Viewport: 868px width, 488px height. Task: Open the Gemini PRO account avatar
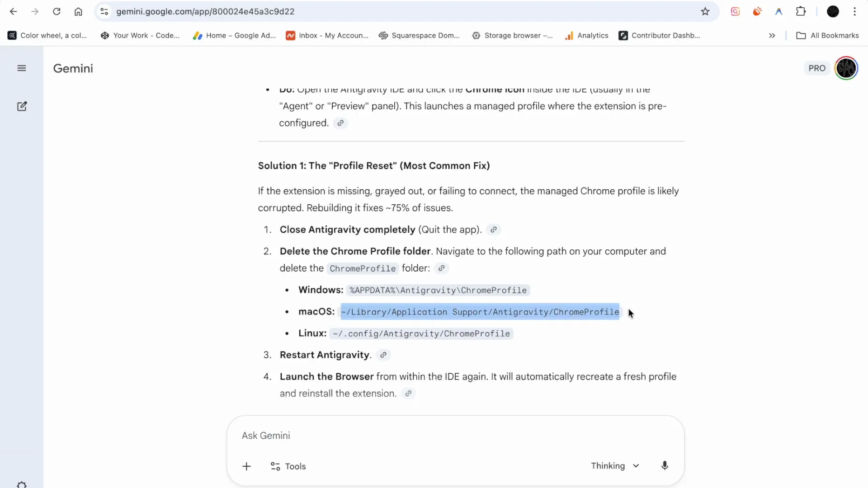click(x=846, y=68)
